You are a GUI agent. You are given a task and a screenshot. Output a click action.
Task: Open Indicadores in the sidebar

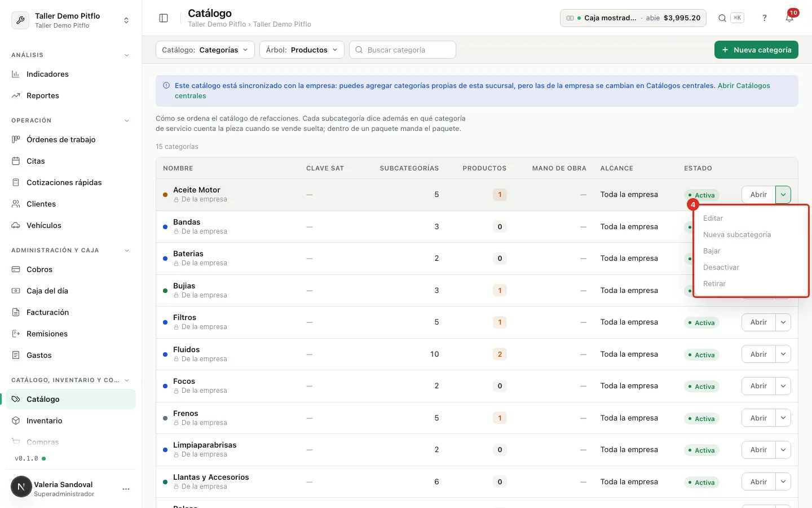[x=70, y=74]
